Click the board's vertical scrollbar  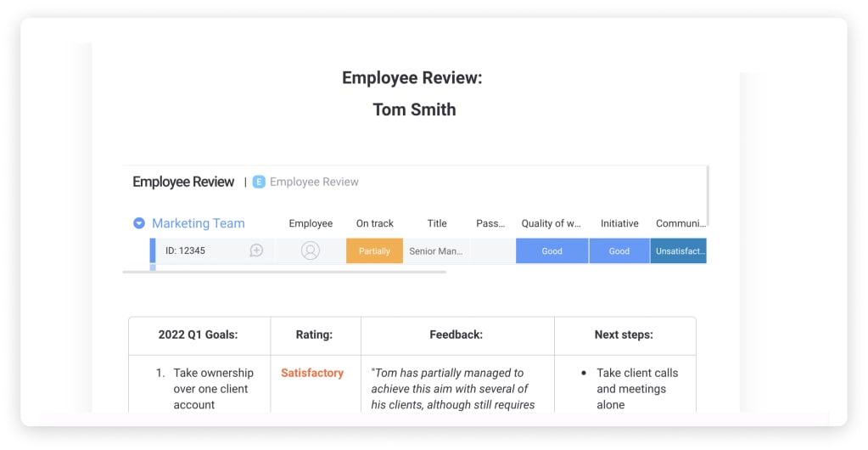pos(708,196)
